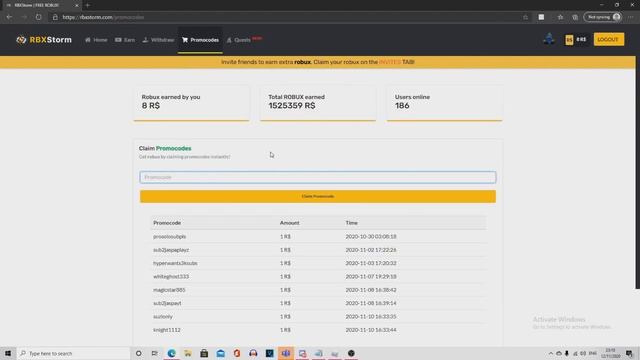The width and height of the screenshot is (640, 360).
Task: Click the RBXStorm logo
Action: coord(44,40)
